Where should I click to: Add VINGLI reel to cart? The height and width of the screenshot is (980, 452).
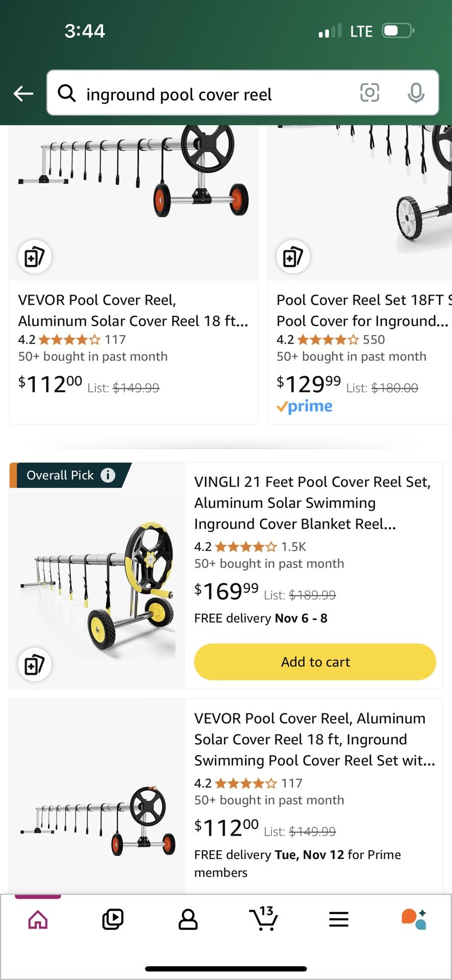(x=315, y=662)
